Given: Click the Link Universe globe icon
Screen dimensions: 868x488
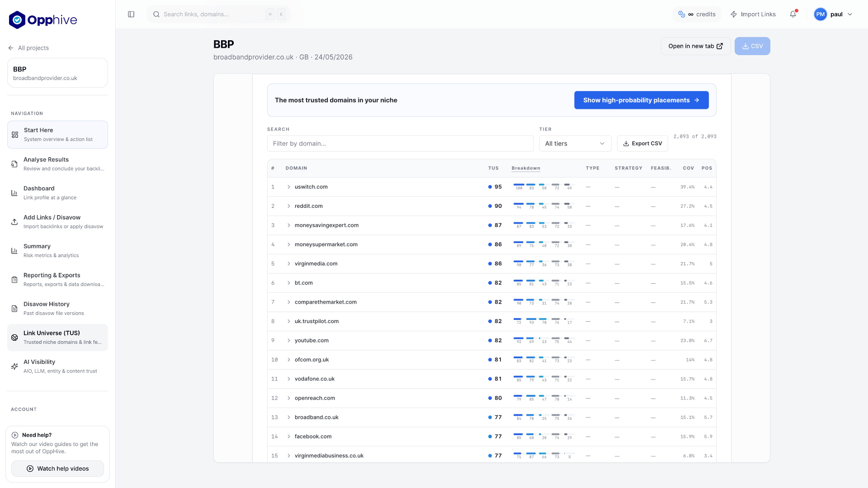Looking at the screenshot, I should [x=14, y=338].
